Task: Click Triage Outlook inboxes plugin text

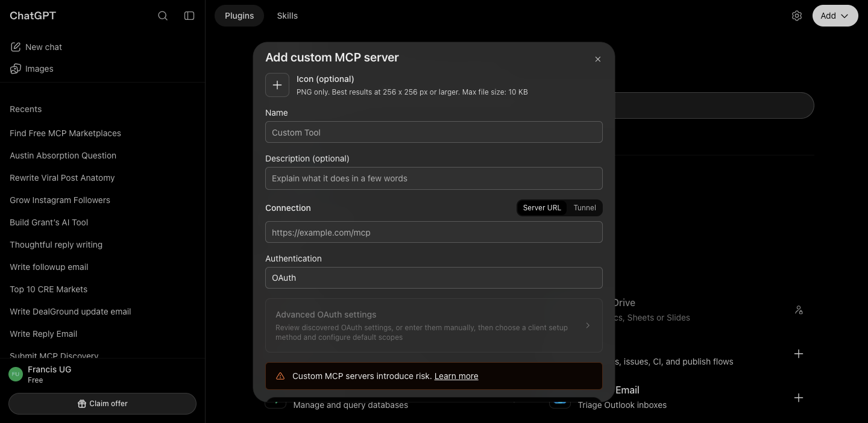Action: point(622,405)
